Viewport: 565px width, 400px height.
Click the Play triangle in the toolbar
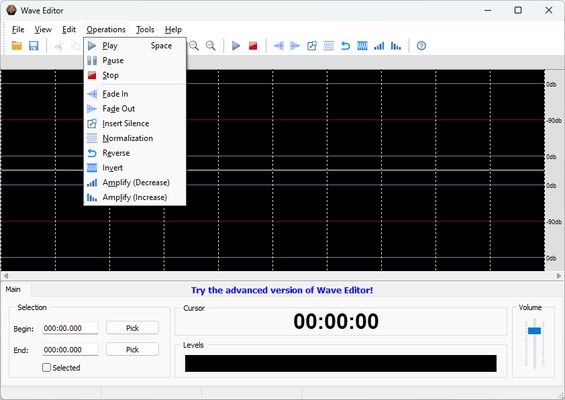coord(236,46)
